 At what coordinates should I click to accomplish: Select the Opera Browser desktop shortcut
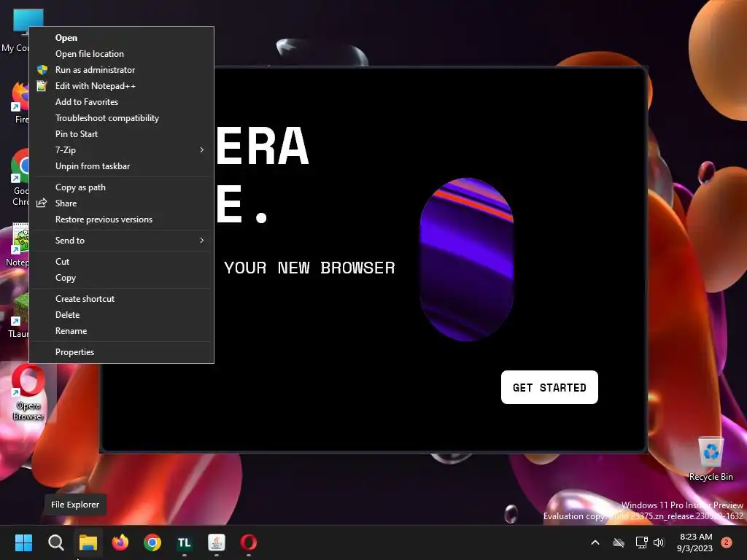28,393
